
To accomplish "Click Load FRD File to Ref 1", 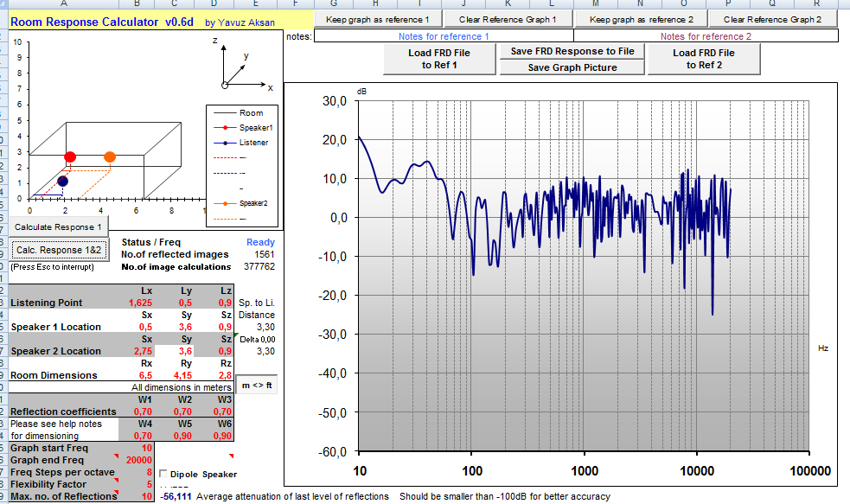I will (x=439, y=59).
